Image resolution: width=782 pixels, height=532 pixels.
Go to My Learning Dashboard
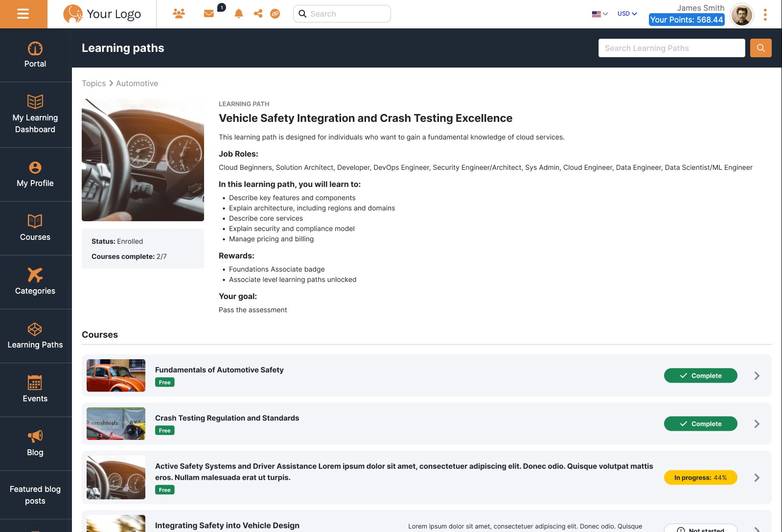(35, 115)
